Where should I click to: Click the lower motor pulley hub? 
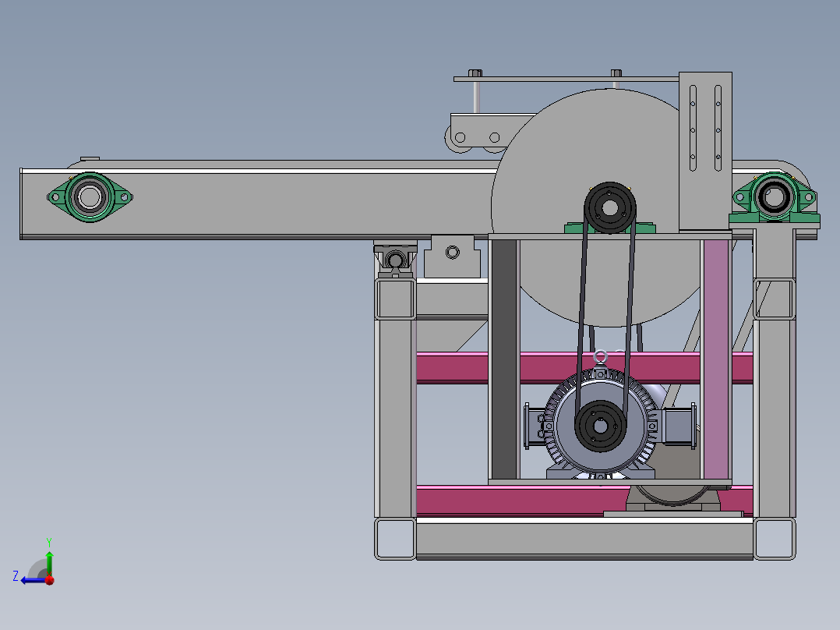[x=601, y=426]
